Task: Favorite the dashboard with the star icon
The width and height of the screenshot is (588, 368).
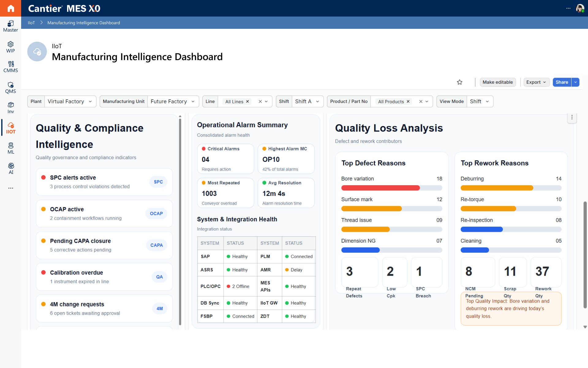Action: 459,82
